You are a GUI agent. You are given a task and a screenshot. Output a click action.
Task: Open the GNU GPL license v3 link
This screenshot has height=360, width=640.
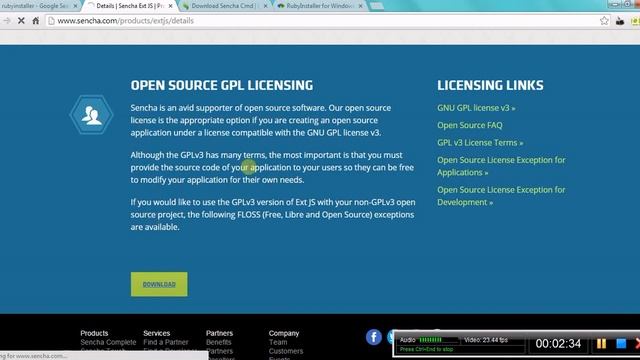pyautogui.click(x=476, y=108)
